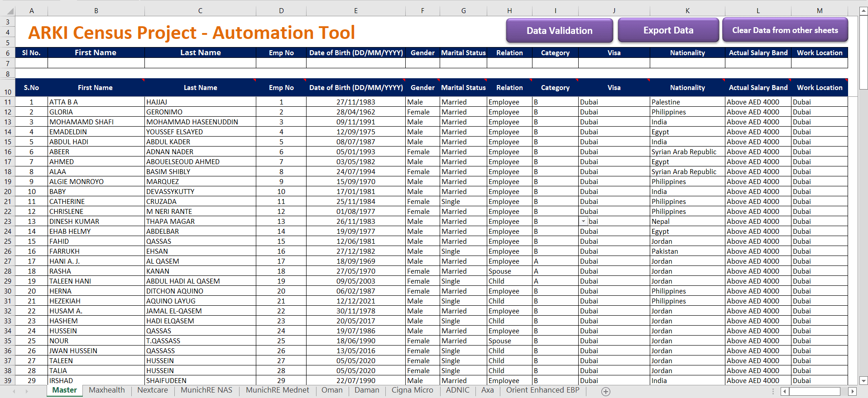The image size is (868, 398).
Task: Click cell 'T.QASSASS'
Action: pos(200,341)
